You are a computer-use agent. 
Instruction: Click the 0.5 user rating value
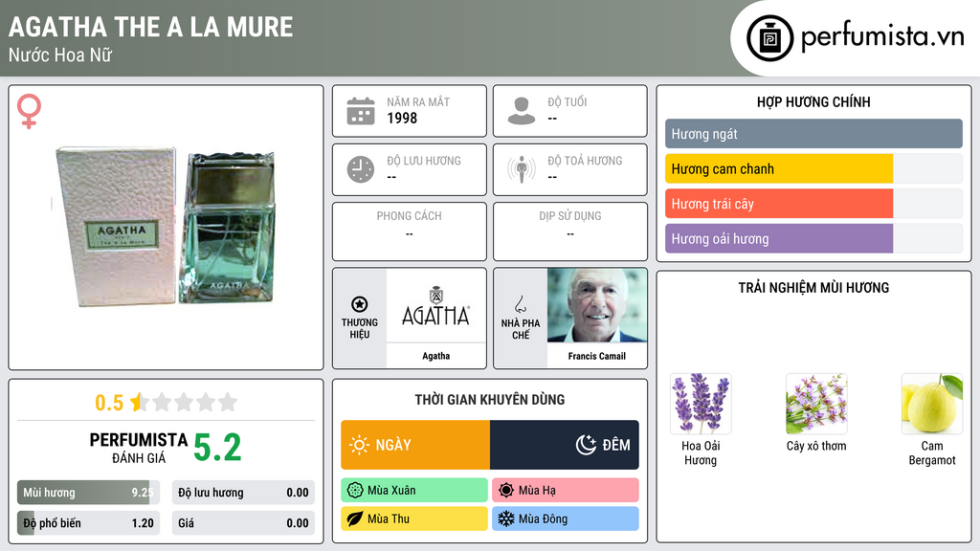click(x=109, y=403)
